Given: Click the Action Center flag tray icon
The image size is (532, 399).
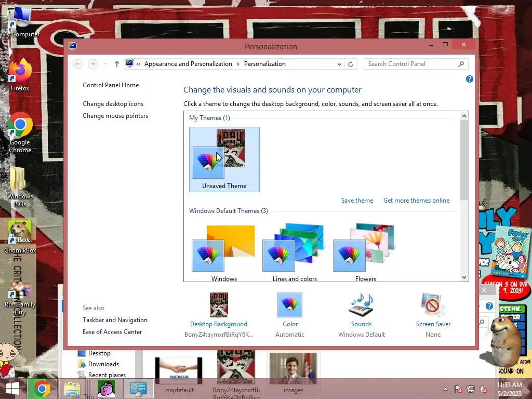Looking at the screenshot, I should [x=458, y=389].
